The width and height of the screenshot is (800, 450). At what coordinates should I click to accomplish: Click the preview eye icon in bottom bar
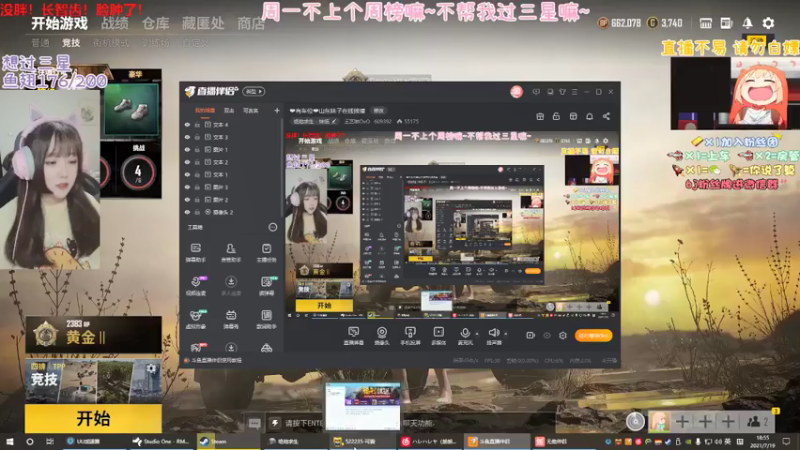(x=547, y=335)
